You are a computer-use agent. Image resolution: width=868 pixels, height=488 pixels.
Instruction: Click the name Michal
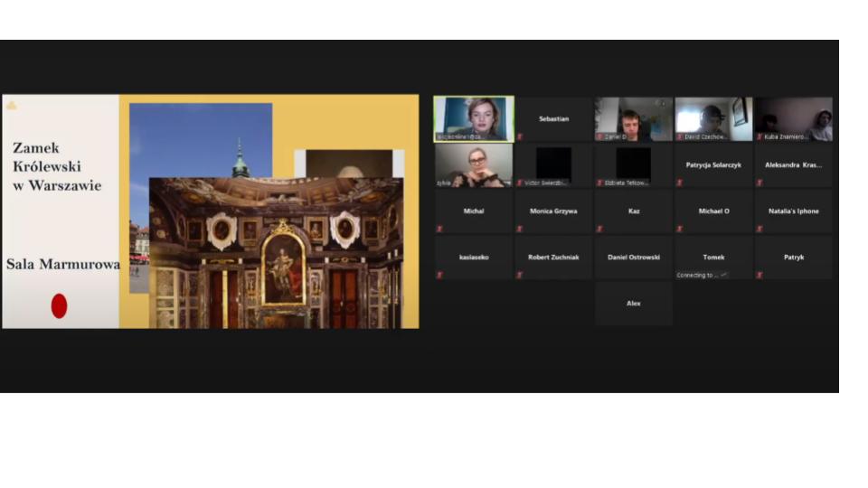pos(474,211)
